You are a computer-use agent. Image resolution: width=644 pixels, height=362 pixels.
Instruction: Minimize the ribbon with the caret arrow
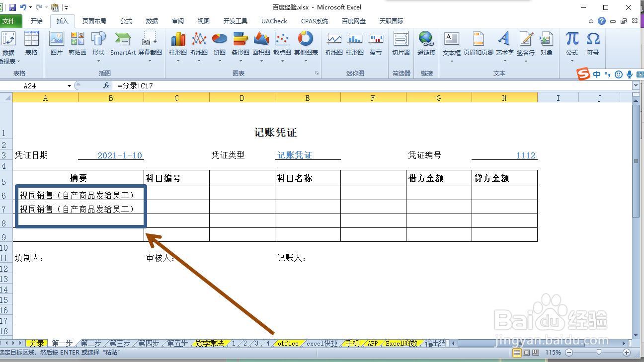click(590, 21)
